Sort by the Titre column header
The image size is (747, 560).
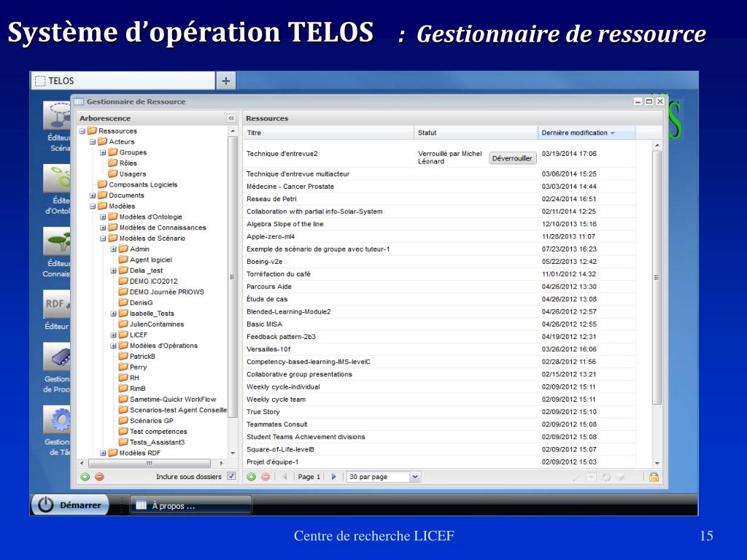click(x=328, y=133)
